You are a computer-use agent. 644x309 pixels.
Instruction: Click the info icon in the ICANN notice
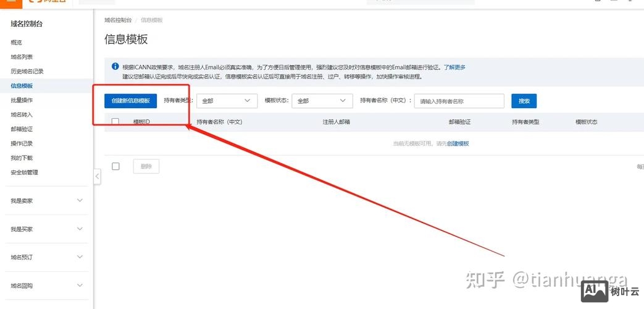pos(115,67)
